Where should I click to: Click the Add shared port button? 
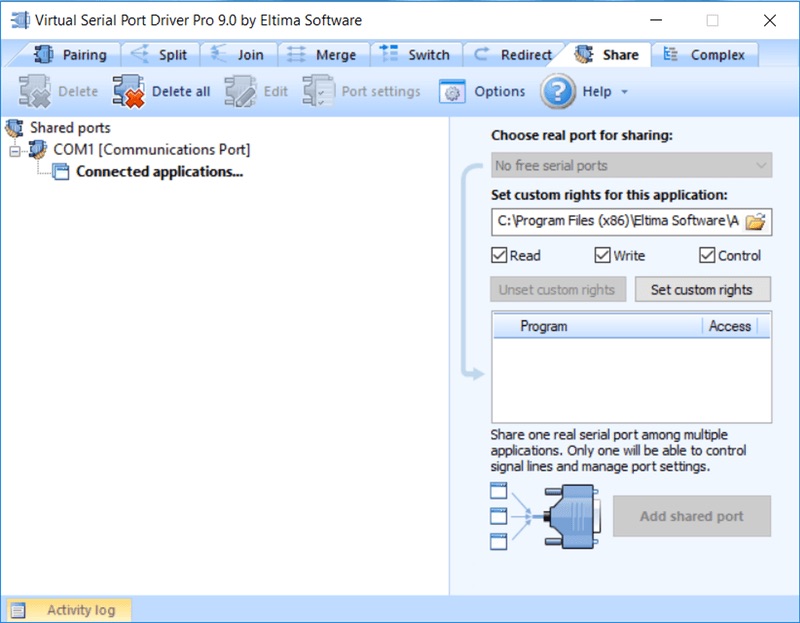click(692, 516)
